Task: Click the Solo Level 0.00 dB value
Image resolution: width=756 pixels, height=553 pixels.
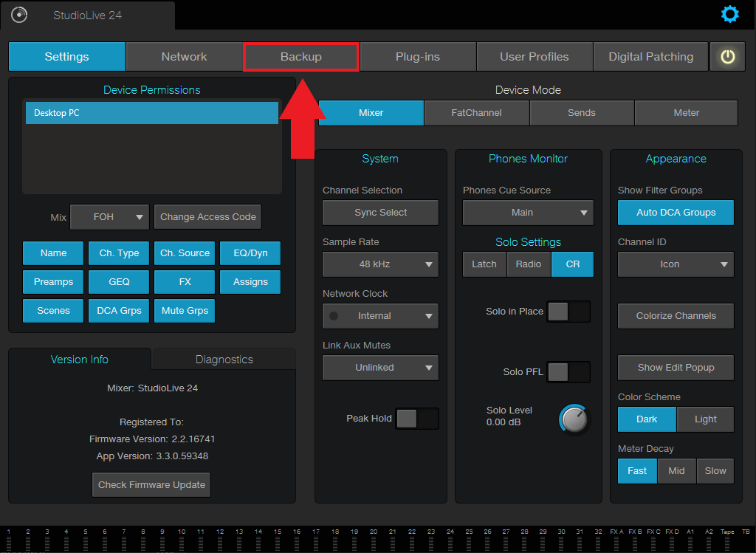Action: click(x=504, y=422)
